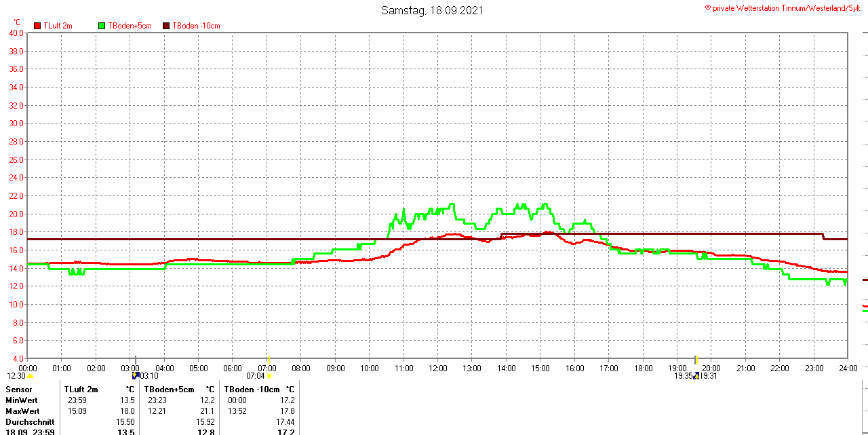Click the Durchschnitt row label
The image size is (868, 435).
click(x=30, y=422)
